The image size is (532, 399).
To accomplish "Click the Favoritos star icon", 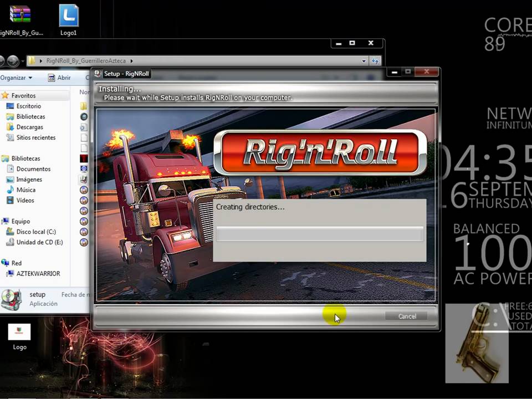I will (x=5, y=95).
